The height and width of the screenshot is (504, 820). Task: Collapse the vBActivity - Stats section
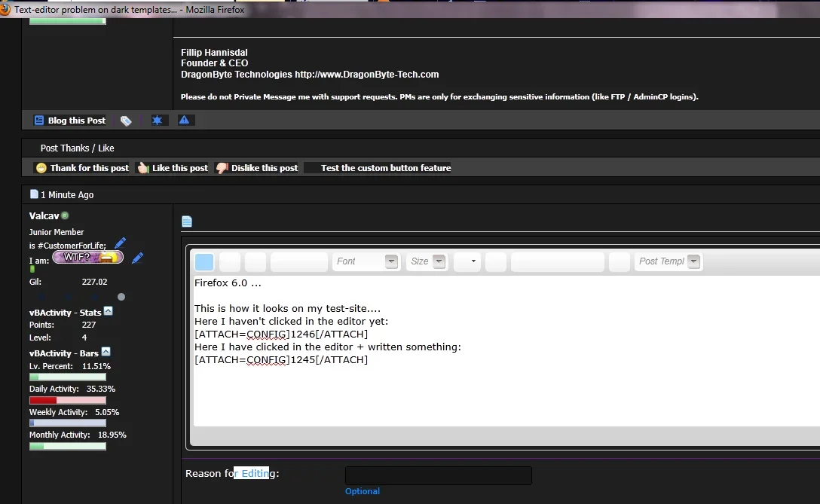pos(109,310)
